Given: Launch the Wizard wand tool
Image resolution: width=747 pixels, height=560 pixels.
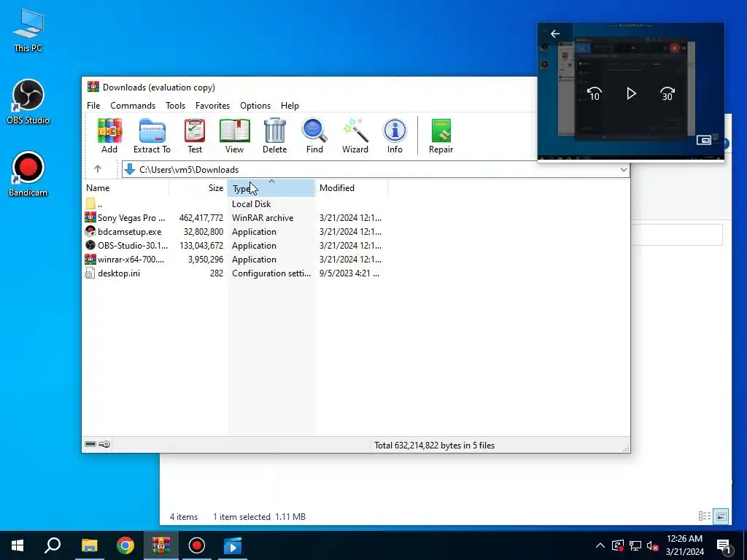Looking at the screenshot, I should pos(355,136).
